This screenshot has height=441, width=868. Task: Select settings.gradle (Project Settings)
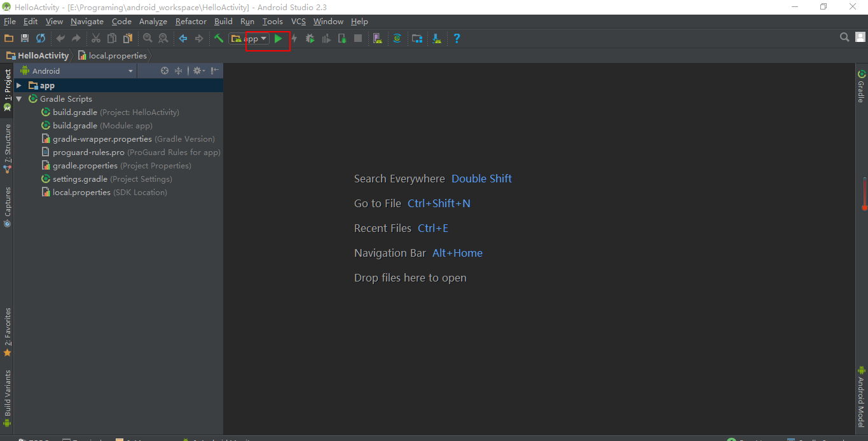coord(107,179)
